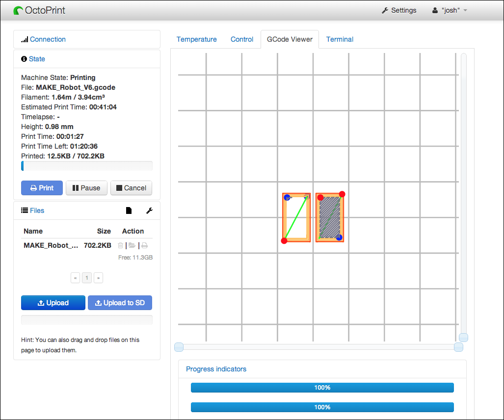Switch to the Temperature tab
The width and height of the screenshot is (504, 420).
click(x=196, y=39)
